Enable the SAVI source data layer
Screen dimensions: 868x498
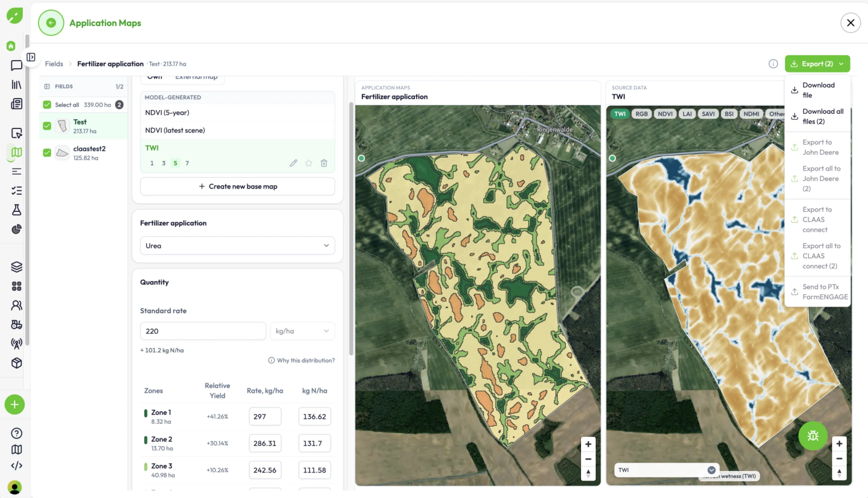708,114
